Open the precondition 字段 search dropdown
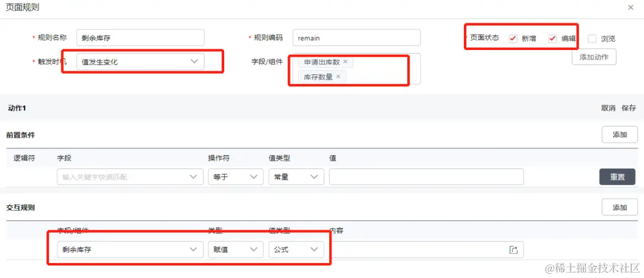This screenshot has width=644, height=278. coord(130,177)
